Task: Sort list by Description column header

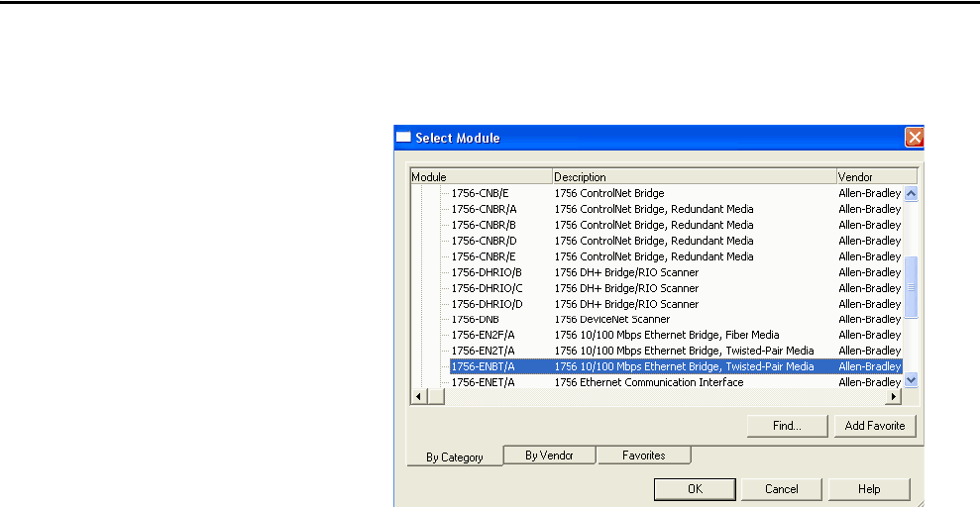Action: tap(695, 176)
